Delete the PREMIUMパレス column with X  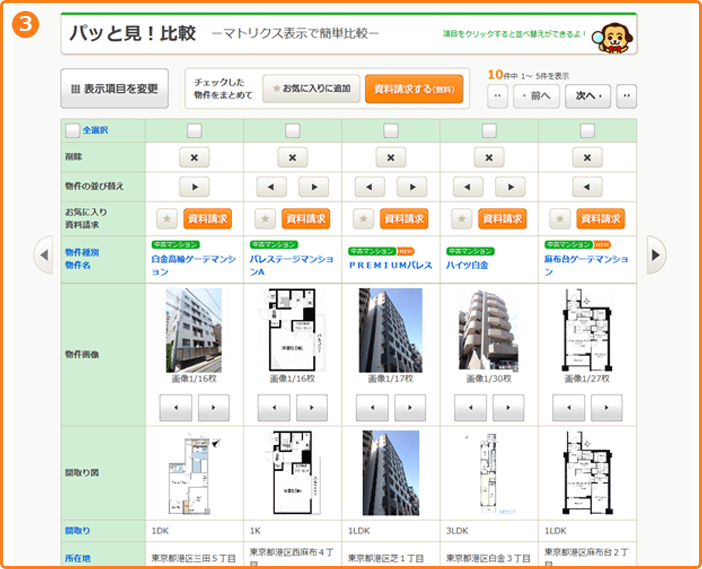[391, 158]
